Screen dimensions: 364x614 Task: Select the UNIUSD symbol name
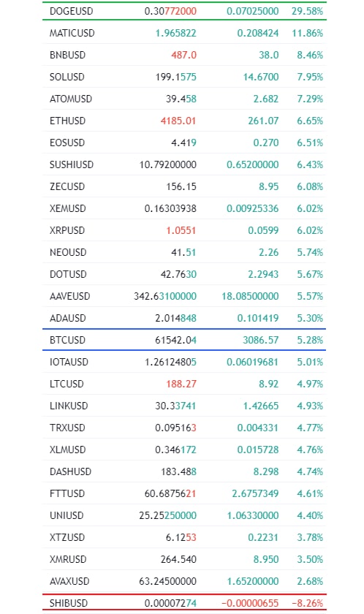[67, 515]
